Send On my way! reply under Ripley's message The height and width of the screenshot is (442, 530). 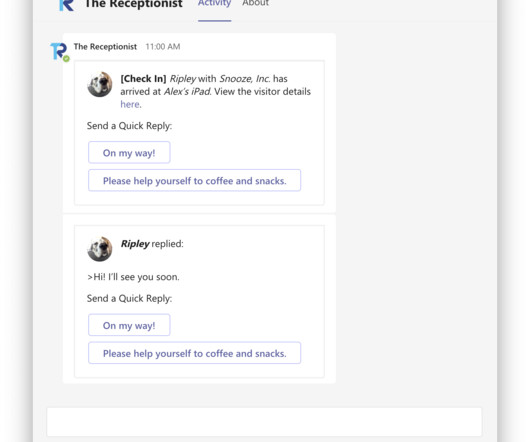(x=129, y=325)
